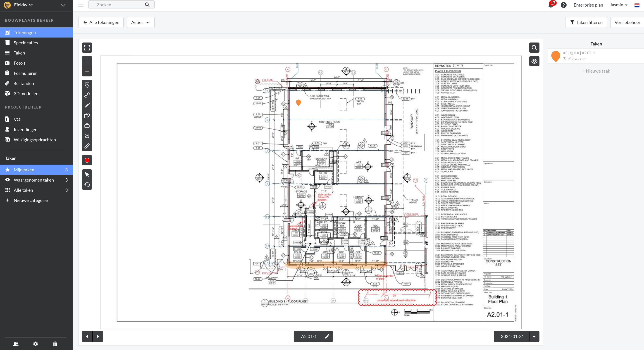Select the pointer cursor tool
The height and width of the screenshot is (350, 644).
(87, 174)
